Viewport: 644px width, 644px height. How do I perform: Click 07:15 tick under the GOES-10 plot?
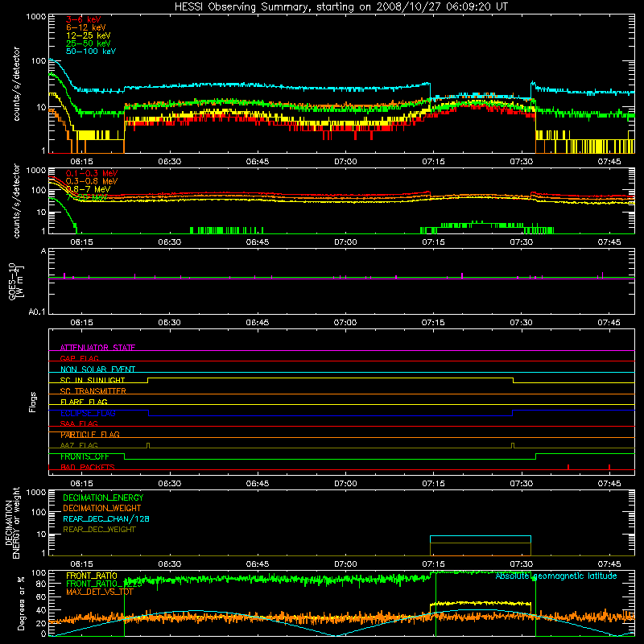pyautogui.click(x=433, y=323)
